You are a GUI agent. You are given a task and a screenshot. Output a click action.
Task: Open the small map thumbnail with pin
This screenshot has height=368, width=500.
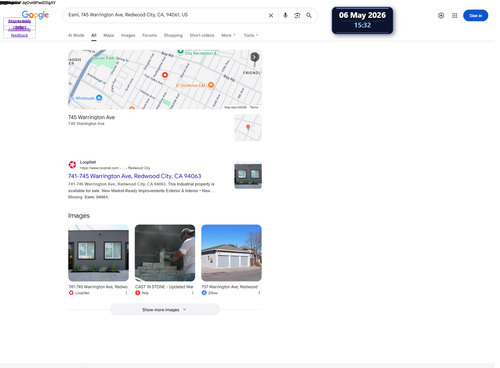[x=248, y=128]
